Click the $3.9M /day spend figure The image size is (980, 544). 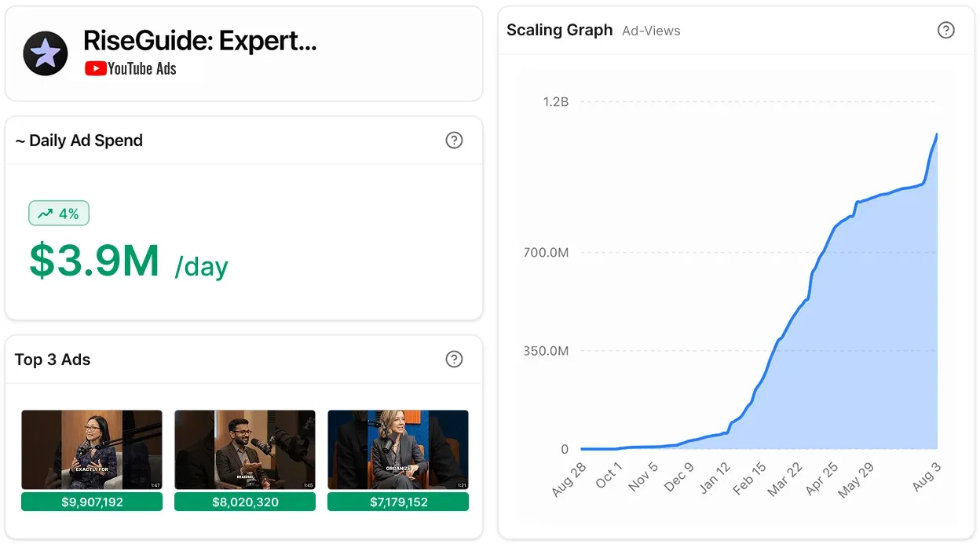(x=129, y=261)
